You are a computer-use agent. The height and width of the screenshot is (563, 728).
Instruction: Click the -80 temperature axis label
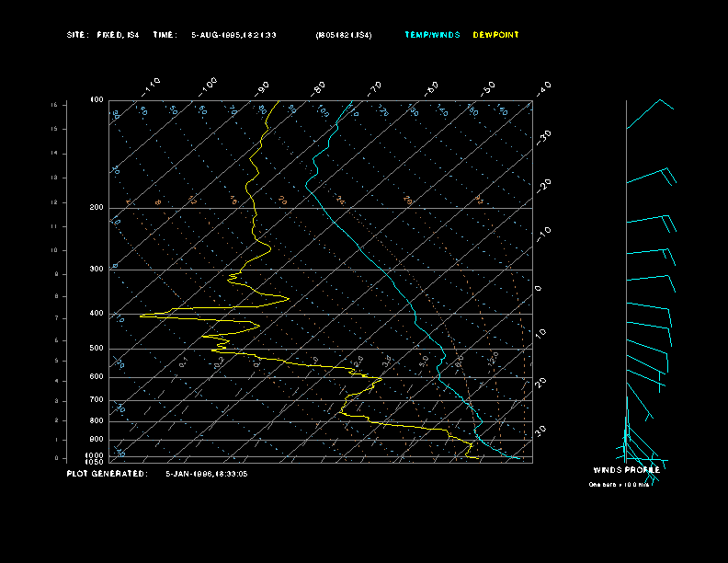(318, 88)
